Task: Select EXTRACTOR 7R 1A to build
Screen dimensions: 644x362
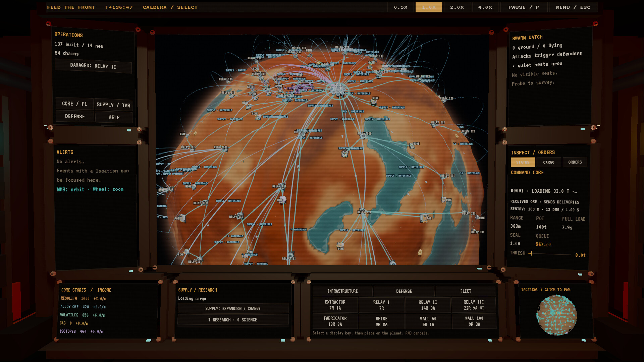Action: tap(335, 305)
